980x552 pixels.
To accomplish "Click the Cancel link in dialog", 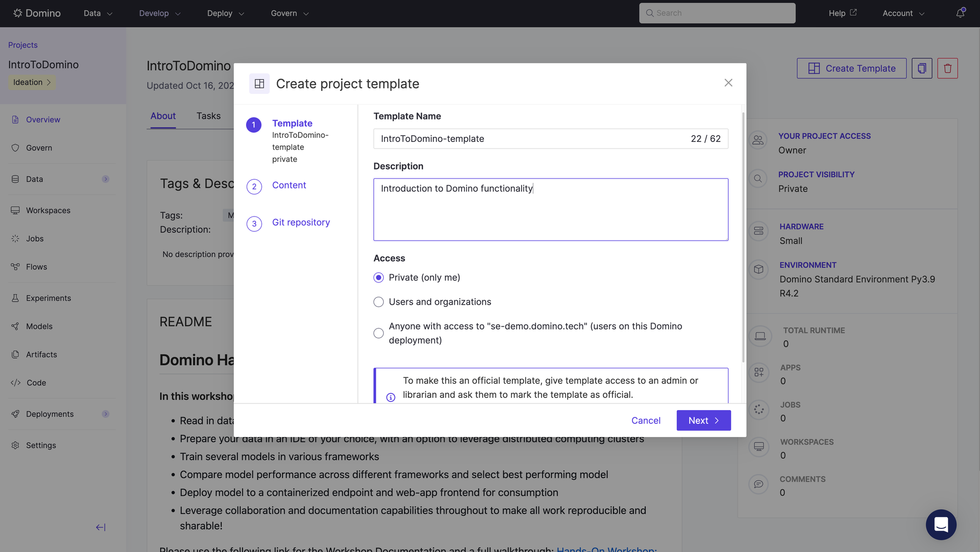I will point(646,421).
